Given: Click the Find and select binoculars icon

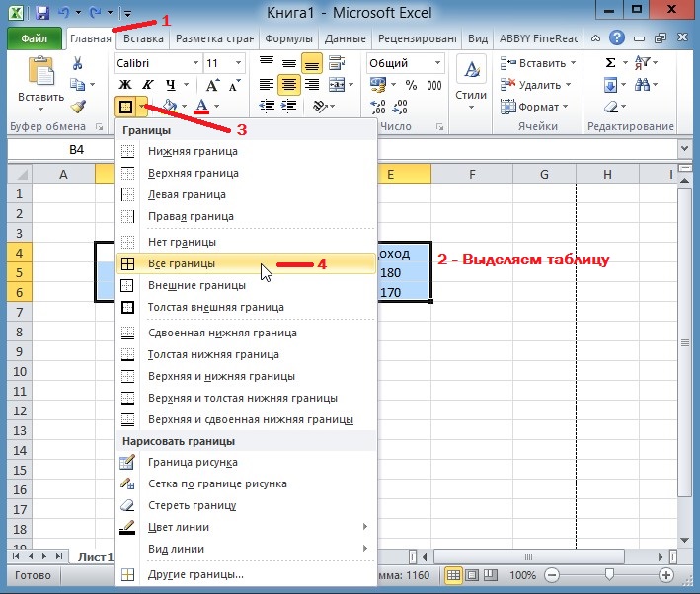Looking at the screenshot, I should [x=642, y=84].
